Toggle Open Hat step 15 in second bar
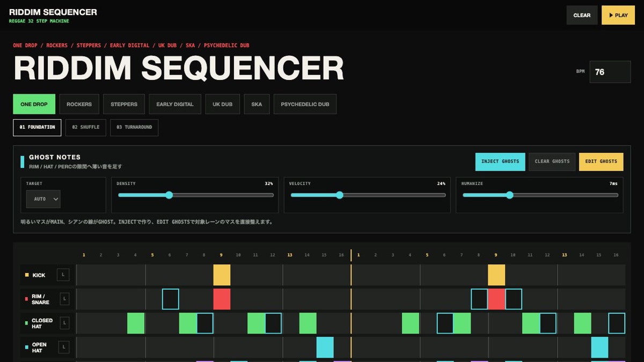 tap(600, 348)
